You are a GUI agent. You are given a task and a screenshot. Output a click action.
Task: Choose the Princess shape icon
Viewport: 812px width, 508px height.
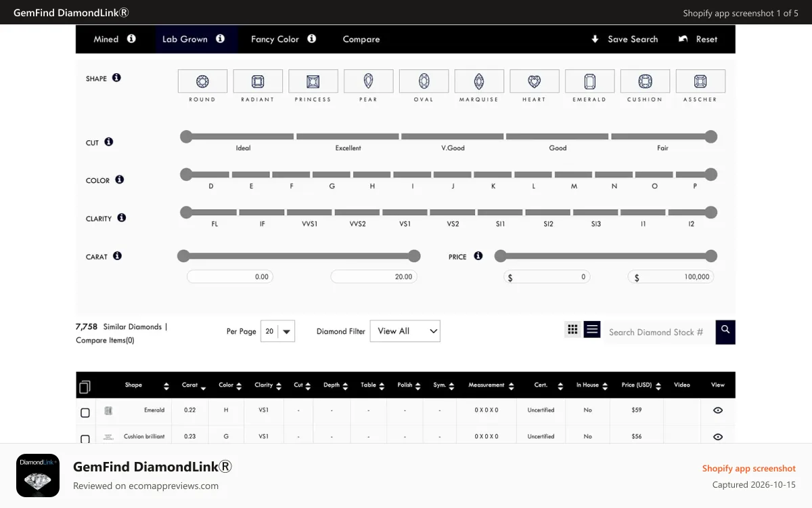[x=313, y=81]
